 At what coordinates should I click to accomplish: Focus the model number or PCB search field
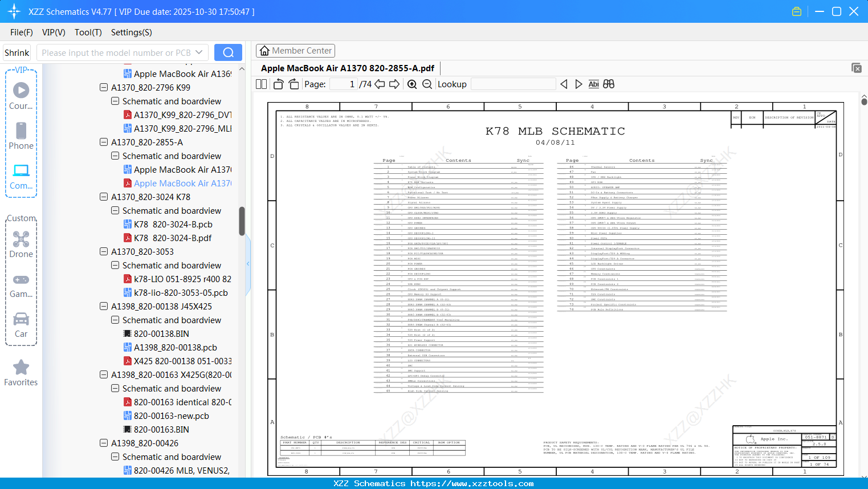pos(115,52)
